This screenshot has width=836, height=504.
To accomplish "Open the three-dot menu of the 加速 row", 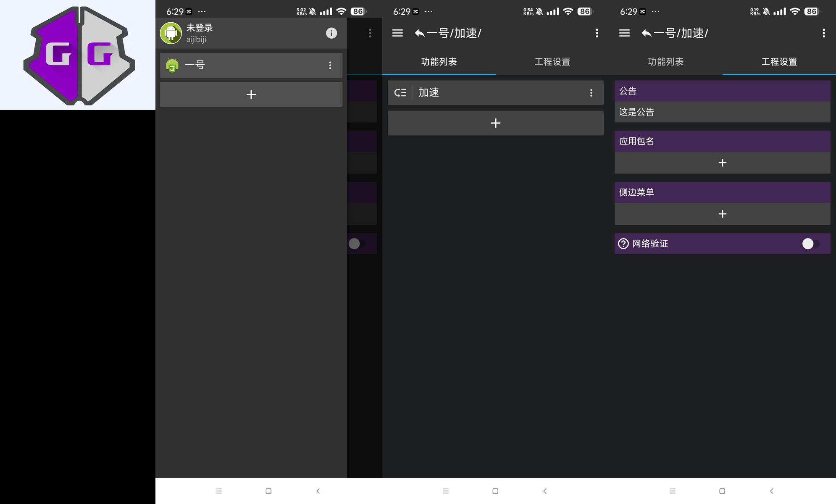I will click(x=591, y=93).
